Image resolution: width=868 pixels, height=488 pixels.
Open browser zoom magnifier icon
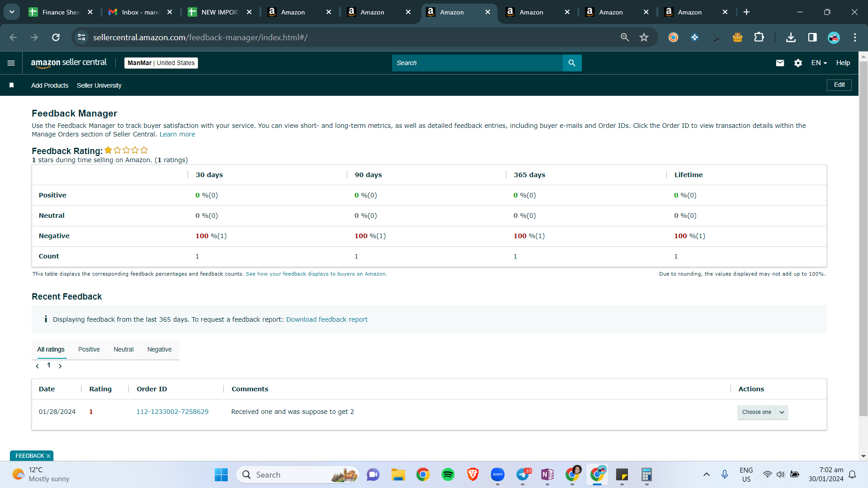[625, 38]
